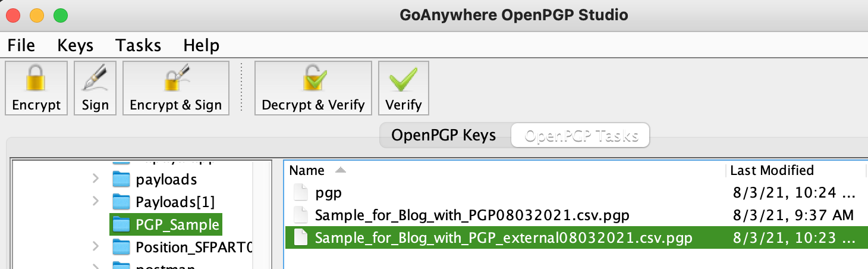Select the PGP_Sample folder icon
The image size is (868, 269).
pos(121,225)
